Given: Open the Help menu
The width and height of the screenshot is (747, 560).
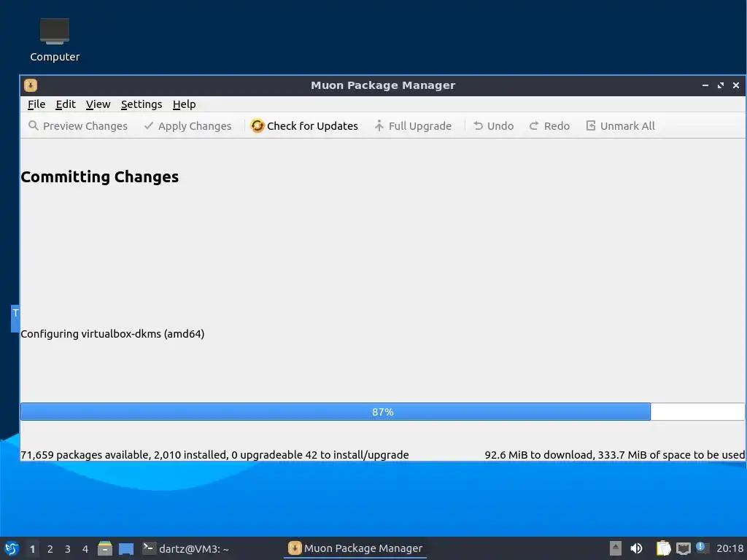Looking at the screenshot, I should [x=184, y=104].
